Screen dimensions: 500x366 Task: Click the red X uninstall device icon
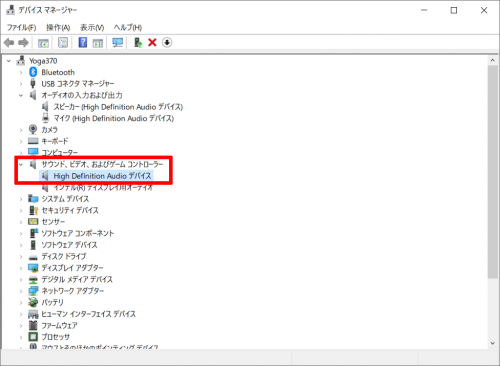[x=152, y=42]
